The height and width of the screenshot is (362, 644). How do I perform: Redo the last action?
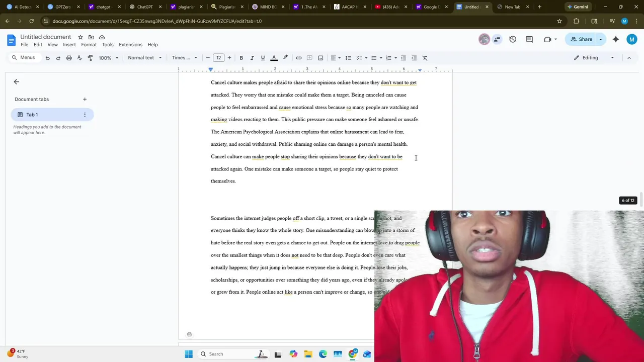point(58,58)
